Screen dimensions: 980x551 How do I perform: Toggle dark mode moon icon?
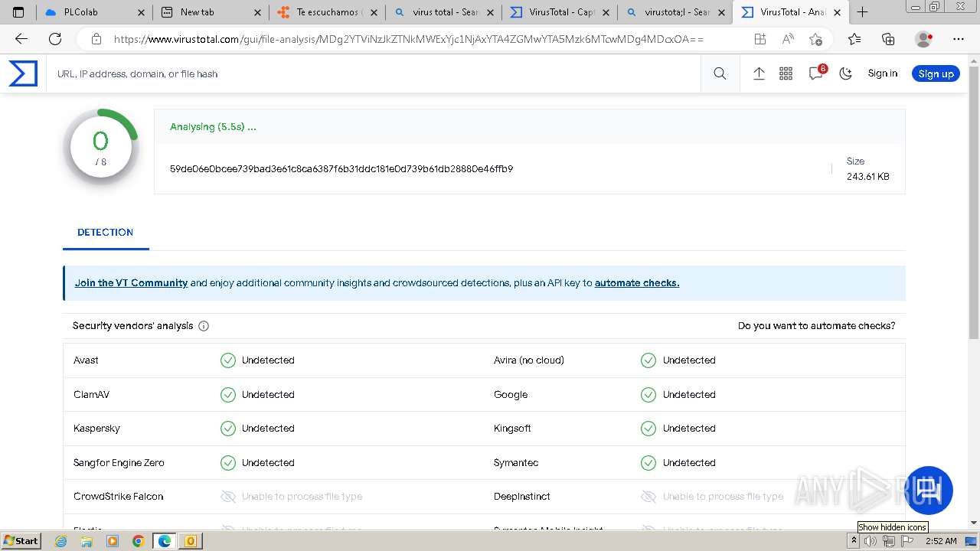(x=845, y=73)
